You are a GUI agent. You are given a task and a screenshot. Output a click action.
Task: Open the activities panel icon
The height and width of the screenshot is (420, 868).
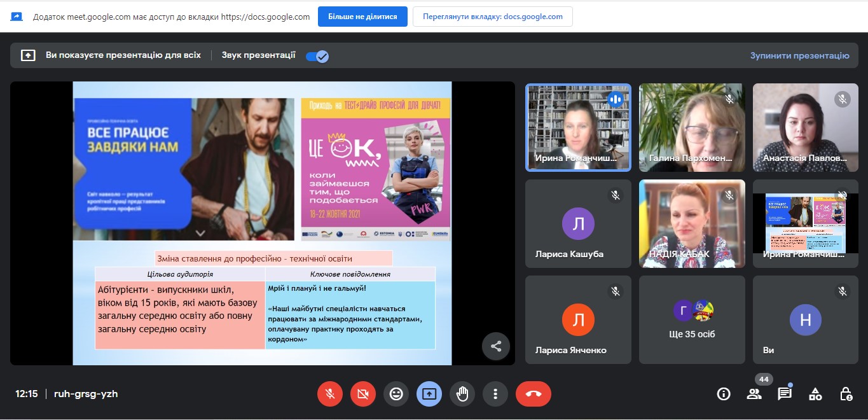tap(815, 394)
